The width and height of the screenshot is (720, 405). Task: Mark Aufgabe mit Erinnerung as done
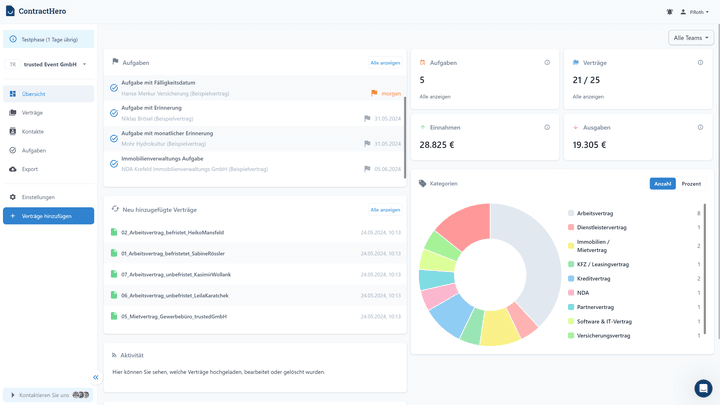click(114, 113)
